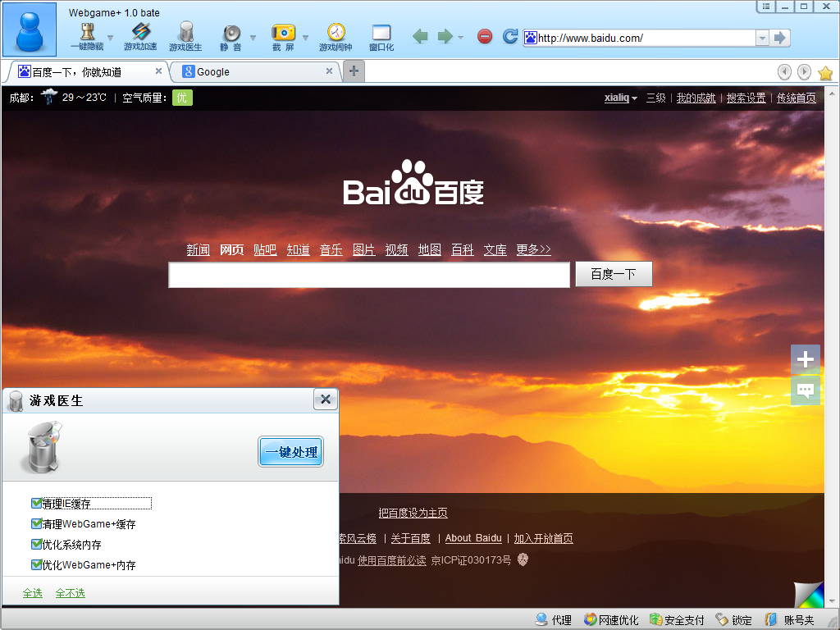Go back with the green left arrow
The width and height of the screenshot is (840, 630).
[x=420, y=36]
